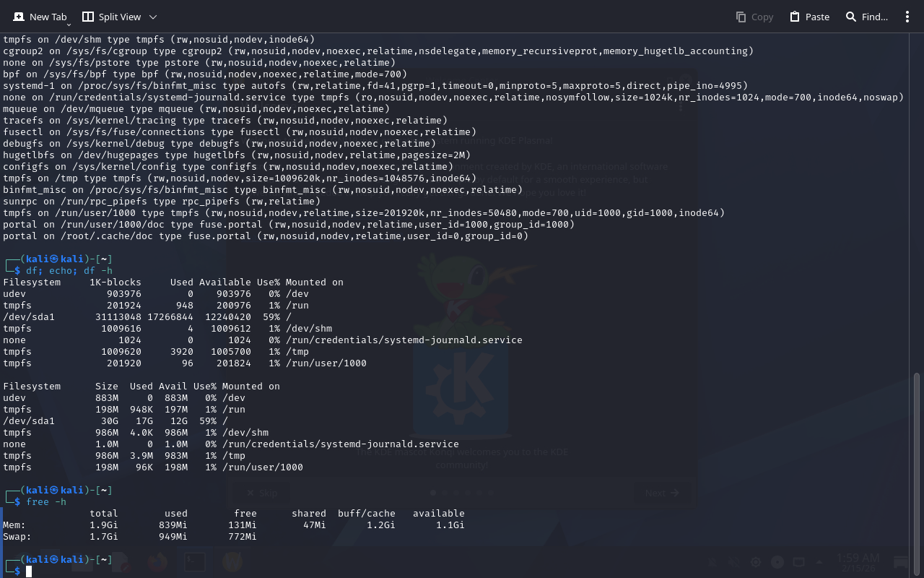Open the three-dot hamburger menu
The width and height of the screenshot is (924, 578).
[x=907, y=17]
